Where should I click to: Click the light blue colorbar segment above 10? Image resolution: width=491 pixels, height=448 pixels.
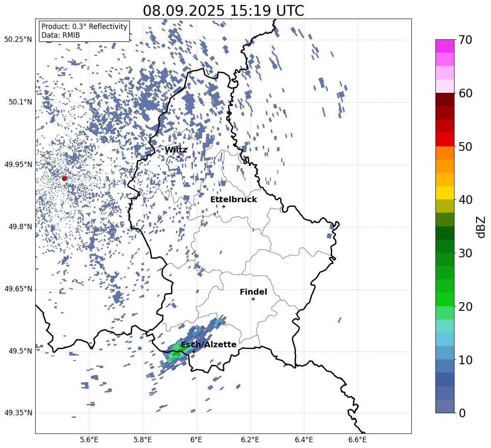(445, 353)
